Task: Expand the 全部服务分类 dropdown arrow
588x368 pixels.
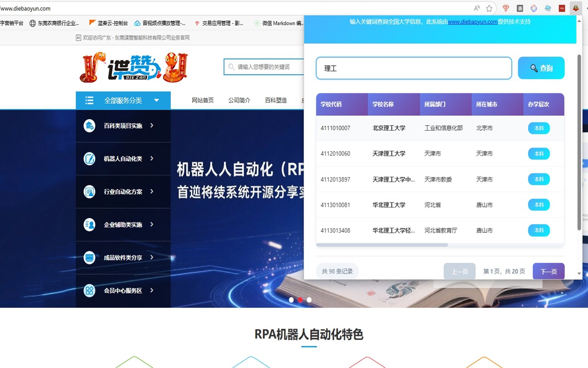Action: coord(157,100)
